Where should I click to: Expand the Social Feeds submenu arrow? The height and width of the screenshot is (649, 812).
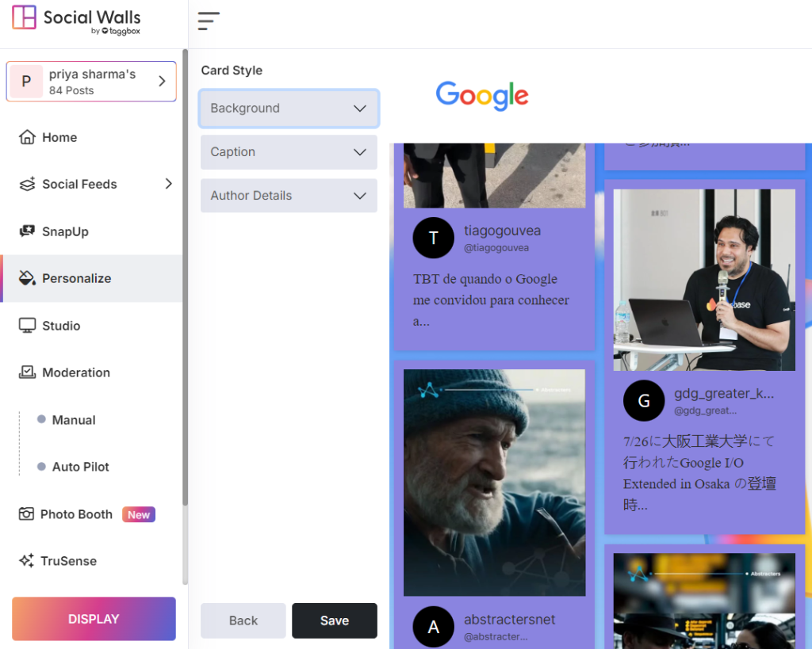(168, 184)
